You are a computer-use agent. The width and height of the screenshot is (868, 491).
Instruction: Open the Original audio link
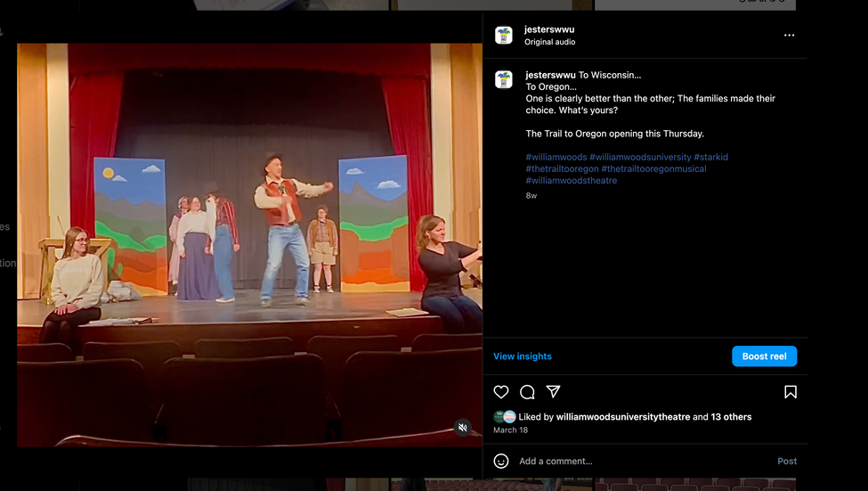549,42
